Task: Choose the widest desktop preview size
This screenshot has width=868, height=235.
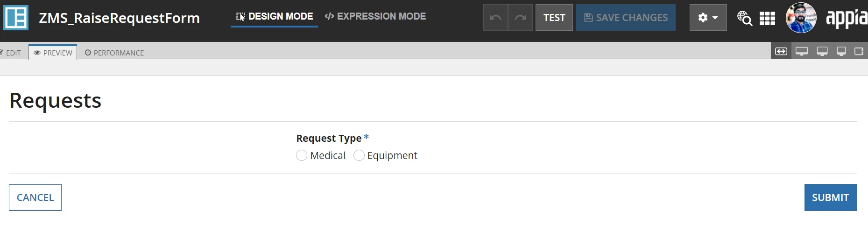Action: (x=802, y=51)
